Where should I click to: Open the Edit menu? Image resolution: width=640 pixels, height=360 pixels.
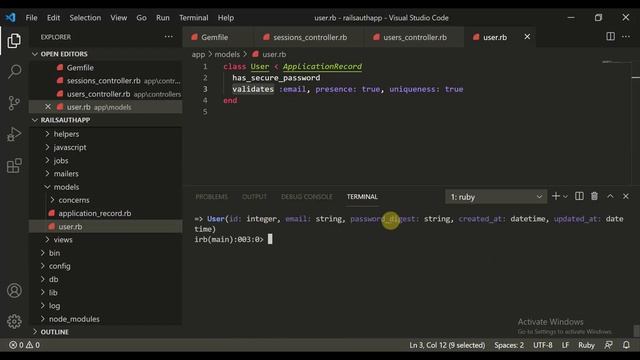53,18
